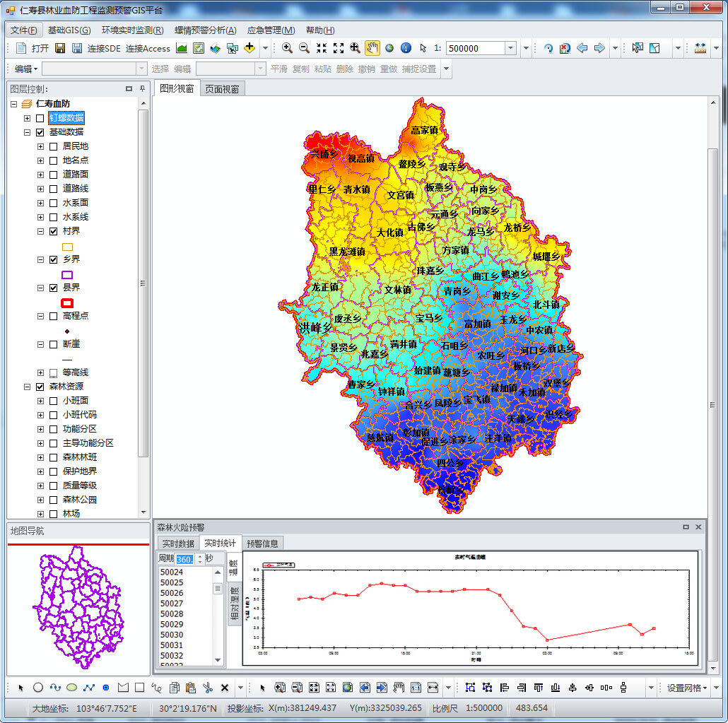Click the scissors cut icon in bottom toolbar
The image size is (728, 723).
(x=207, y=687)
